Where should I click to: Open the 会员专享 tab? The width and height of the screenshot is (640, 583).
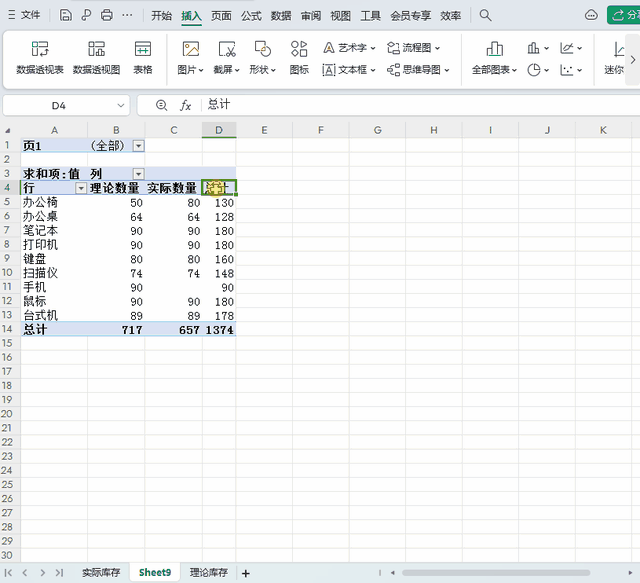click(x=410, y=16)
